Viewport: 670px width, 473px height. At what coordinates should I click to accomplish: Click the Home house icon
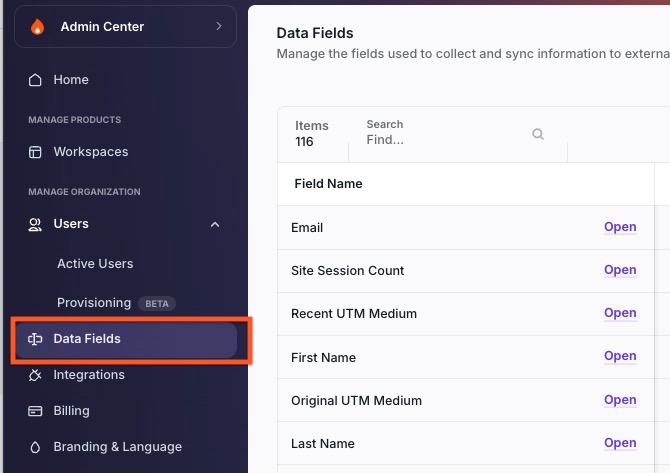[35, 80]
